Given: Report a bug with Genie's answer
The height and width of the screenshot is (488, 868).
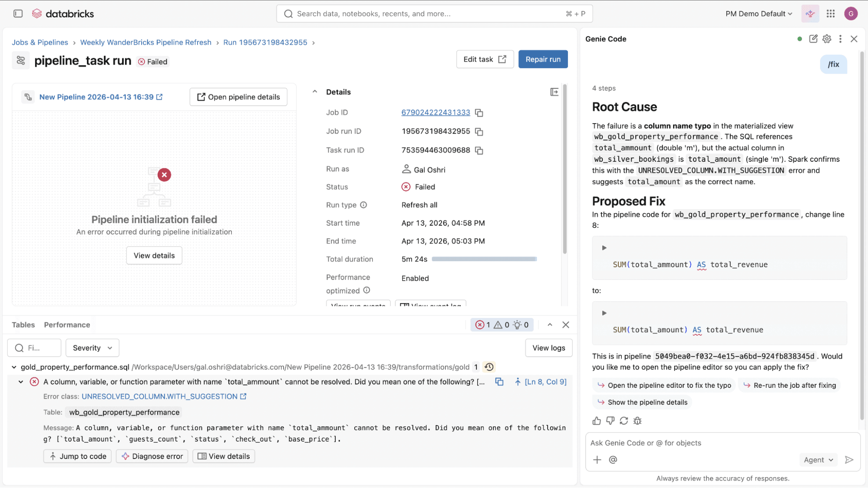Looking at the screenshot, I should pyautogui.click(x=637, y=420).
